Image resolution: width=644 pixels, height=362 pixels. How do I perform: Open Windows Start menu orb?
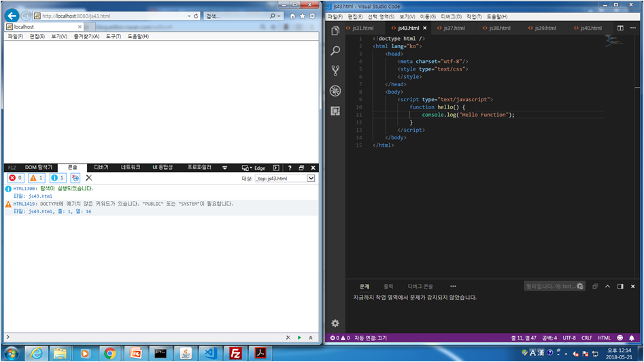(12, 353)
